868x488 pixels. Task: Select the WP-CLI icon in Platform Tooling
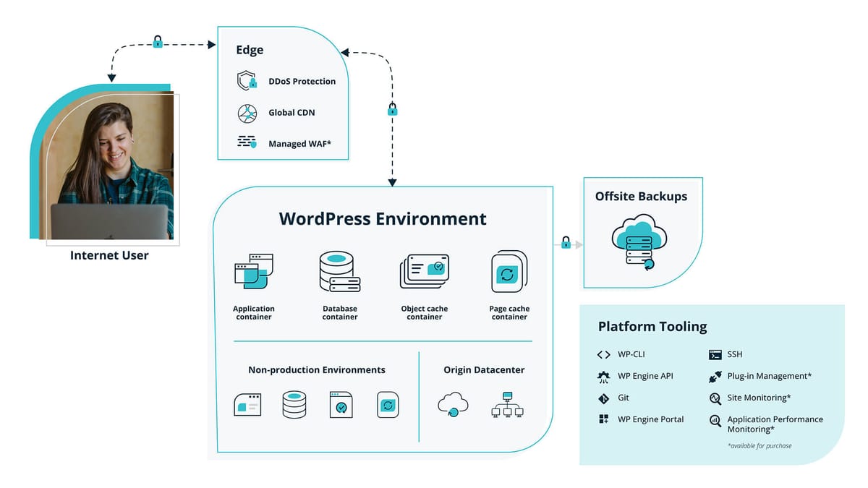(x=603, y=354)
